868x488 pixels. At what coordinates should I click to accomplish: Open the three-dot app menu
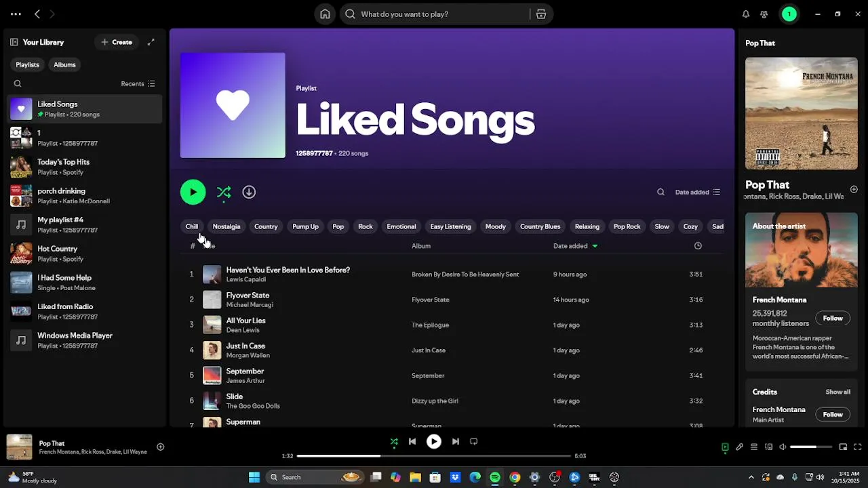pos(16,14)
